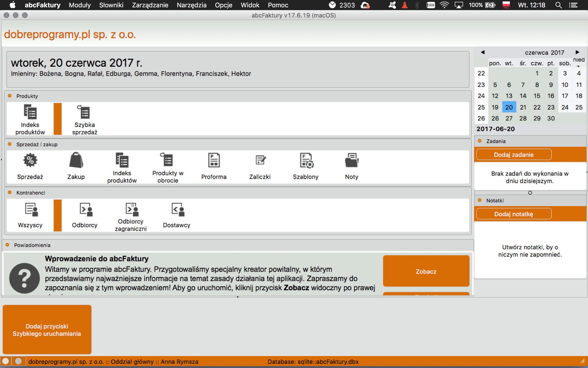588x368 pixels.
Task: Open the Wi-Fi menu bar icon
Action: click(444, 5)
